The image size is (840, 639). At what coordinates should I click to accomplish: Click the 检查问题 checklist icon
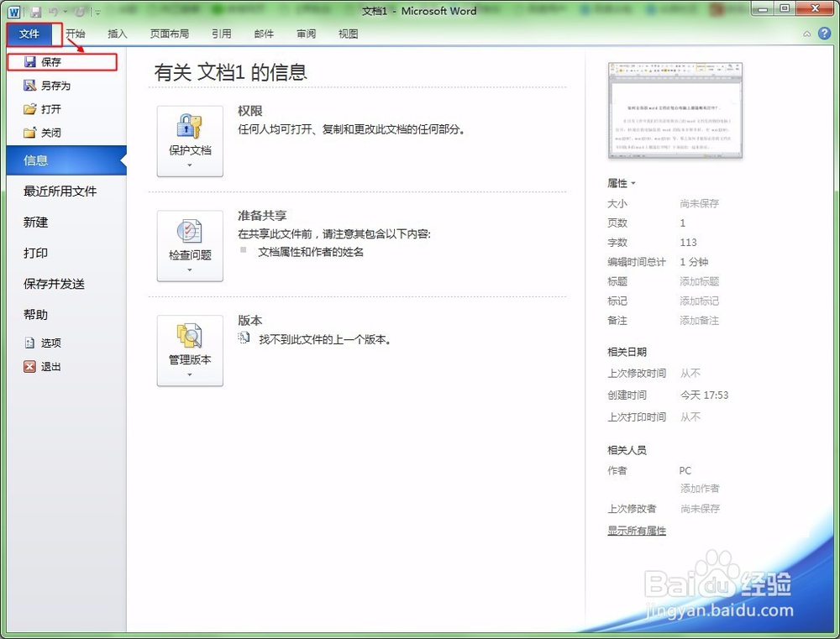[x=190, y=232]
